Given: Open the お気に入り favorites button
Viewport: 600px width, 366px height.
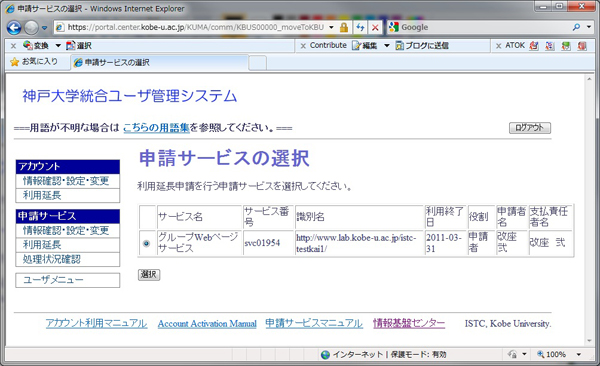Looking at the screenshot, I should pyautogui.click(x=34, y=62).
